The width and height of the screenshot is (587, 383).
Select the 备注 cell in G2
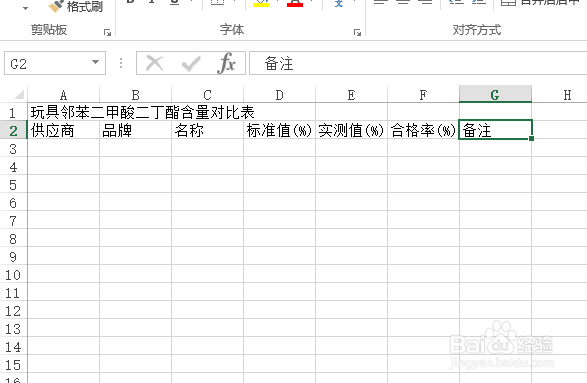[495, 130]
